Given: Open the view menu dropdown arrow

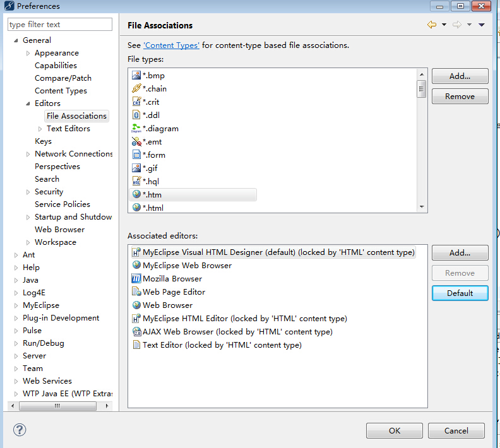Looking at the screenshot, I should click(x=481, y=25).
